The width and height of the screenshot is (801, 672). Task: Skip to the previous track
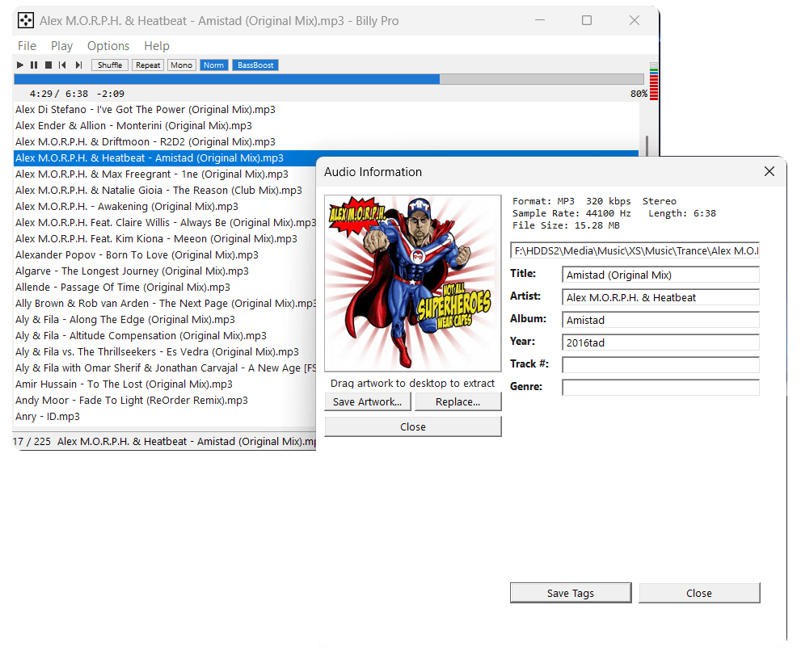63,65
